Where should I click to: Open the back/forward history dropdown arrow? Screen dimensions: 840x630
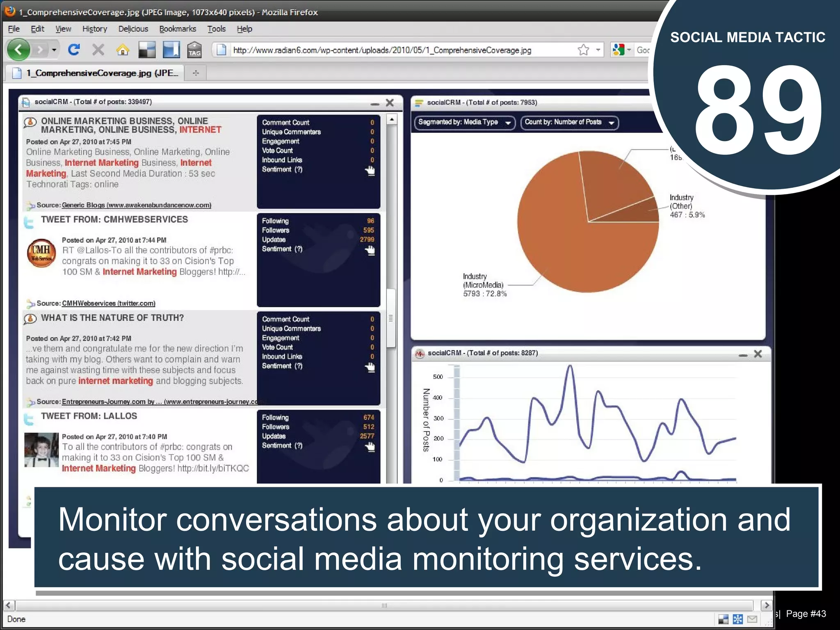coord(54,50)
